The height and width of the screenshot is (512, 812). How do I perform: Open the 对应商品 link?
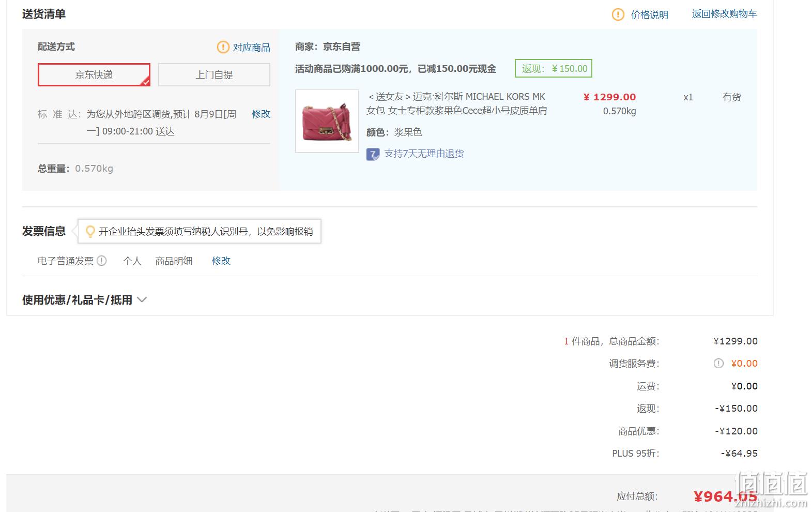coord(251,47)
